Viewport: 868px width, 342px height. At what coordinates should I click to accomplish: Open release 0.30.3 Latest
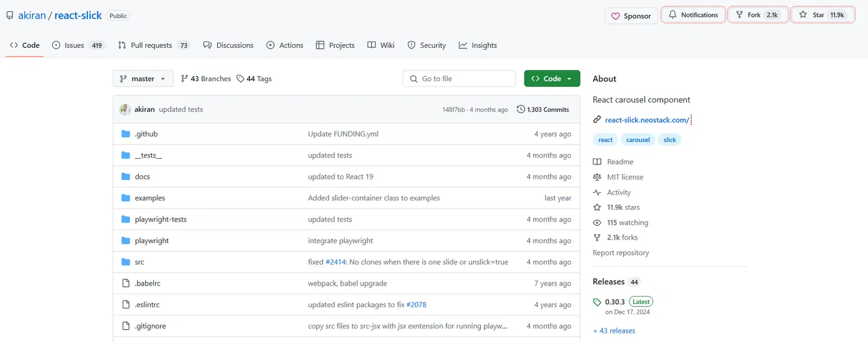(x=623, y=307)
